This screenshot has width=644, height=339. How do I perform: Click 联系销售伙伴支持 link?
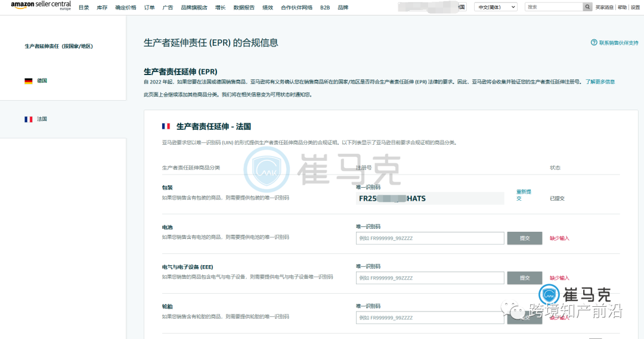tap(618, 43)
